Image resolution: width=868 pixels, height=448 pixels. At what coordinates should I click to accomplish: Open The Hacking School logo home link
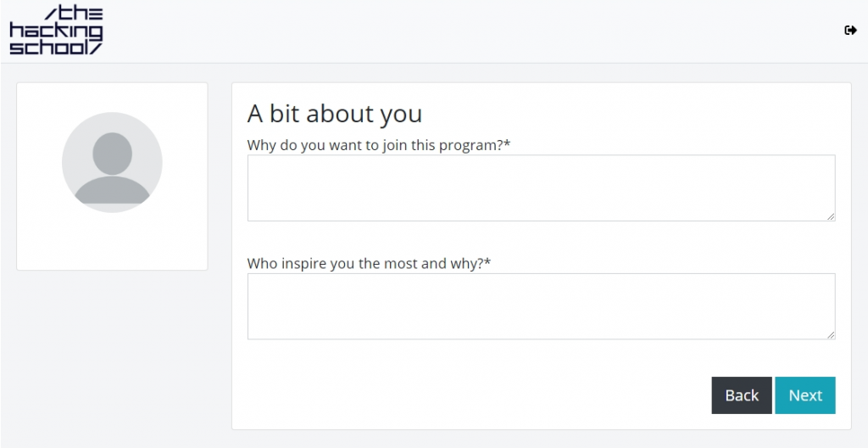click(x=57, y=31)
